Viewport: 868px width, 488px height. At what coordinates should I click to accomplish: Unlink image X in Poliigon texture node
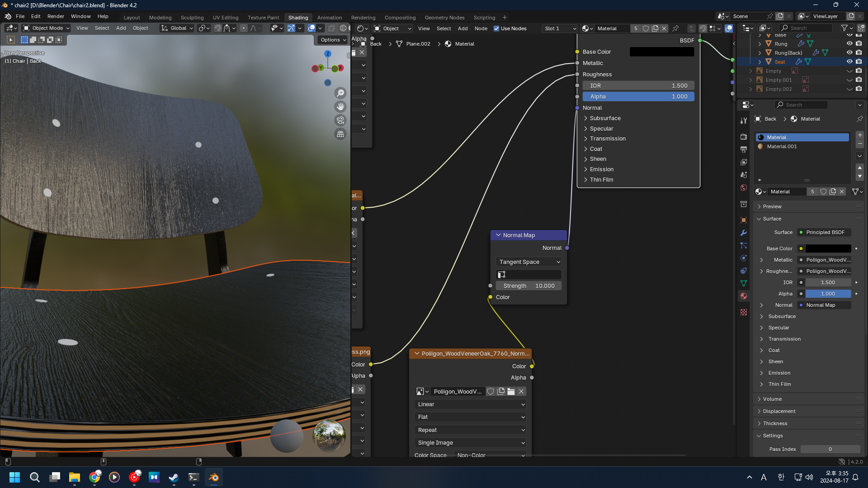coord(521,391)
